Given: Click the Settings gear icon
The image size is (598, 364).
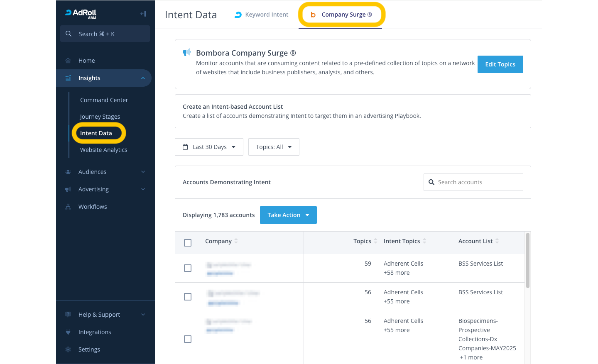Looking at the screenshot, I should 68,349.
